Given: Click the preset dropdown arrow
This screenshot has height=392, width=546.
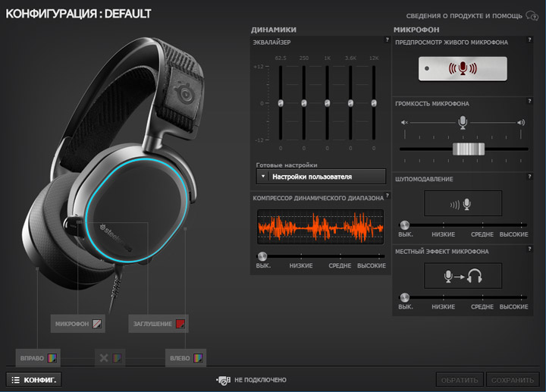Looking at the screenshot, I should tap(263, 177).
